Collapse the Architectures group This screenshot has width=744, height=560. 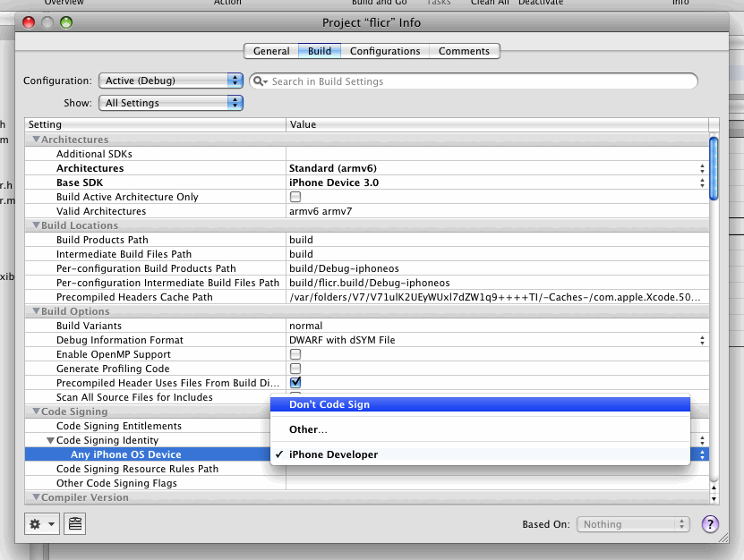click(x=36, y=140)
